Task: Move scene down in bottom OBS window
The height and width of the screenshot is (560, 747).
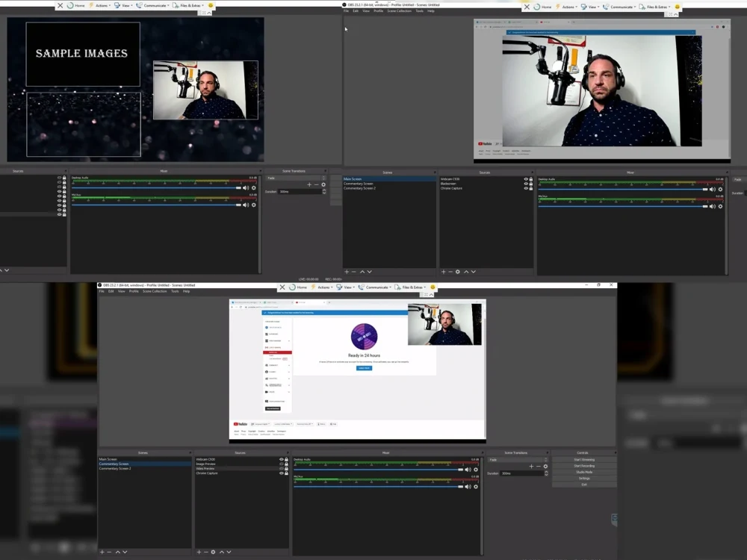Action: (125, 552)
